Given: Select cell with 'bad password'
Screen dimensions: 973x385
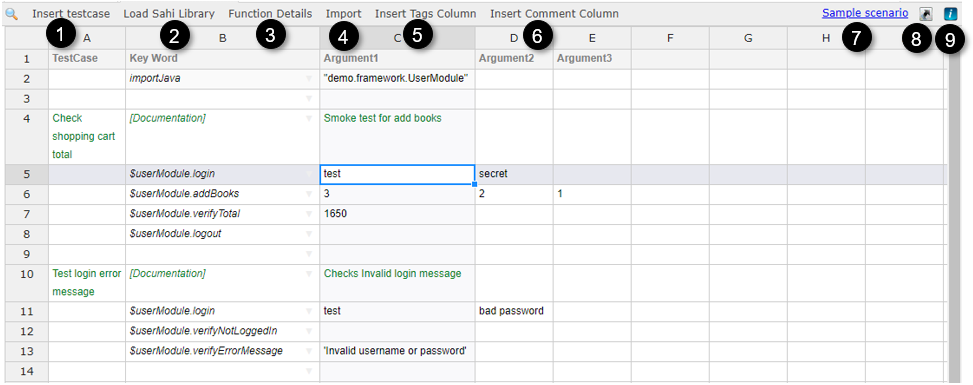Looking at the screenshot, I should pyautogui.click(x=514, y=311).
